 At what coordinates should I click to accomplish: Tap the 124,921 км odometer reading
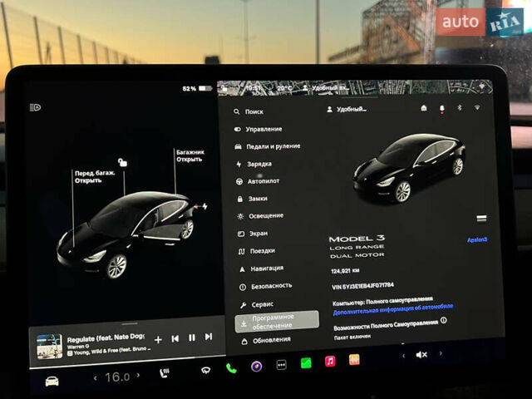(x=346, y=271)
